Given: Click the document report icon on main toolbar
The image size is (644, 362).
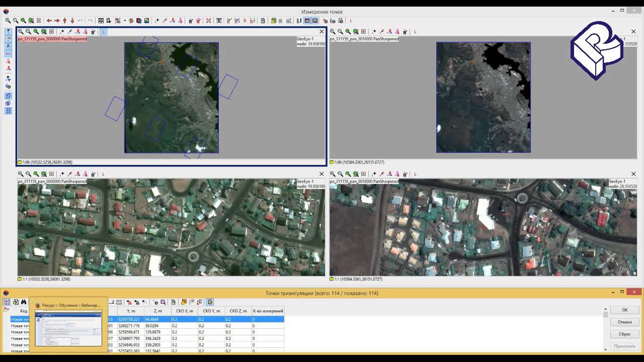Looking at the screenshot, I should [x=263, y=21].
